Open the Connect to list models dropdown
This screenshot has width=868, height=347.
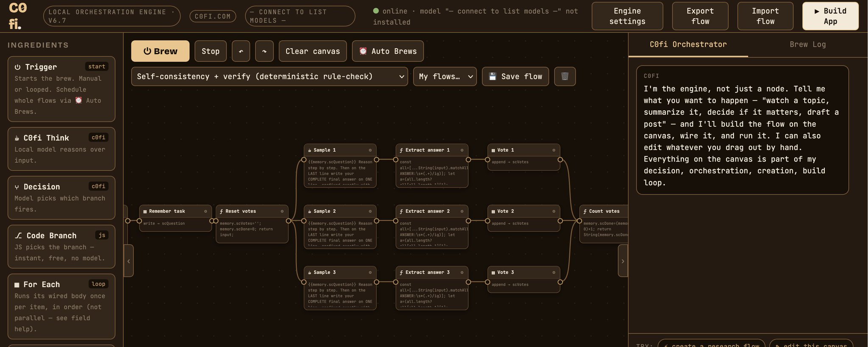tap(300, 16)
